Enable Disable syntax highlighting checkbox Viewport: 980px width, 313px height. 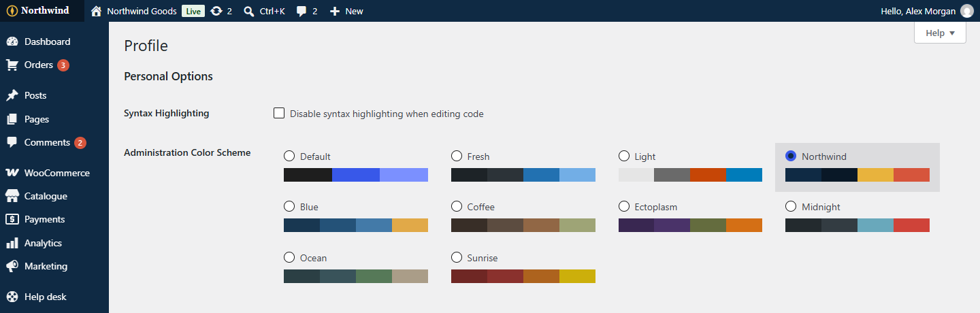coord(279,113)
